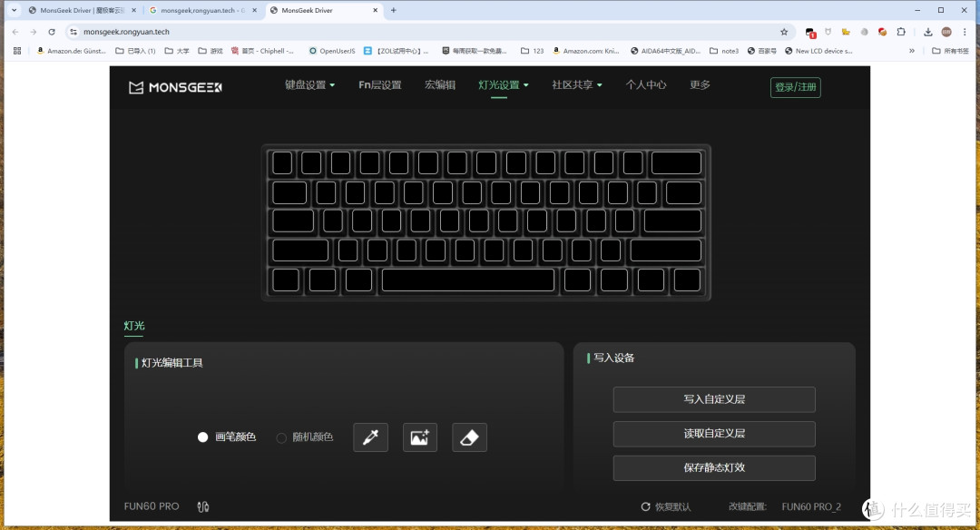Open the Fn层设置 menu item
Screen dimensions: 980x530
tap(380, 85)
